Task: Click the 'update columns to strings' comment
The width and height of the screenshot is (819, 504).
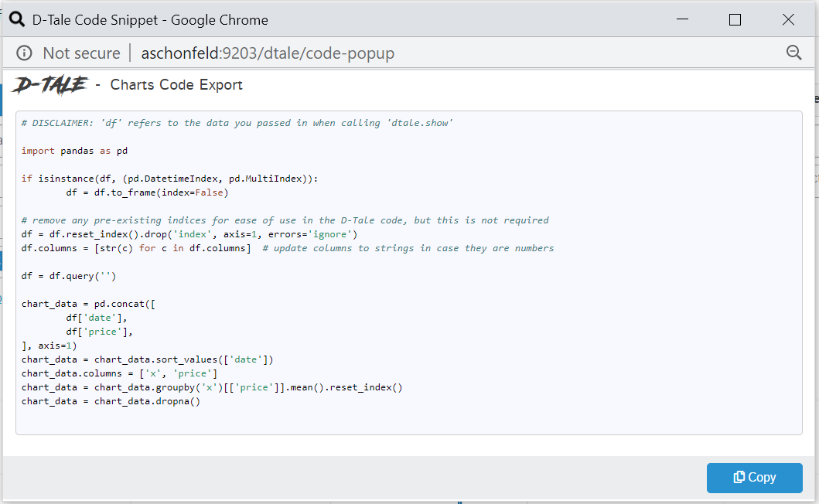Action: coord(408,248)
